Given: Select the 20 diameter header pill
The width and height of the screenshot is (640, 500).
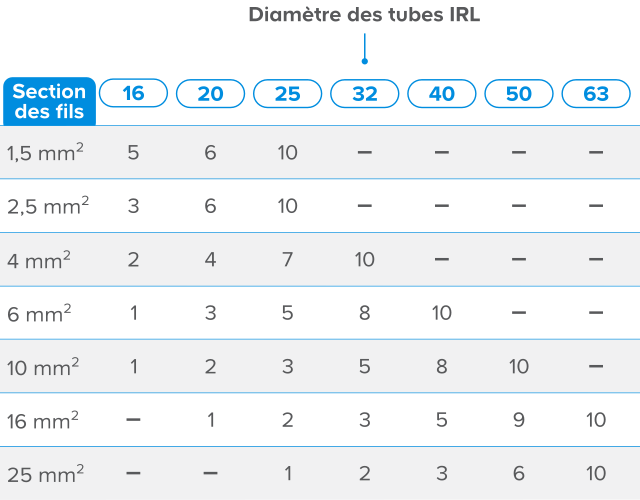Looking at the screenshot, I should (x=210, y=94).
